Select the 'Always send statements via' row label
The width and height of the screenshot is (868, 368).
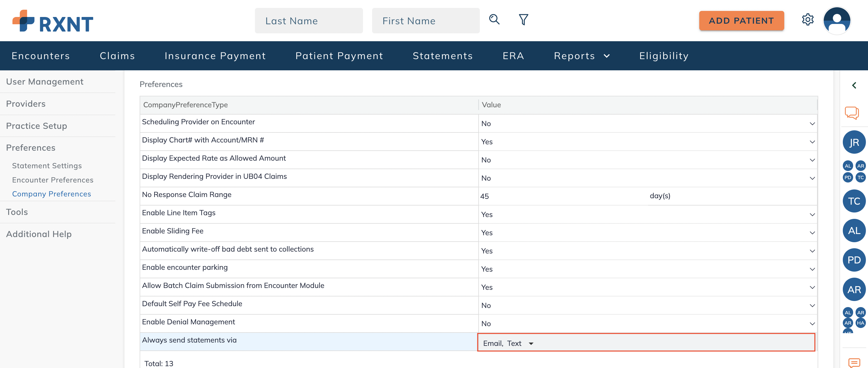point(189,340)
